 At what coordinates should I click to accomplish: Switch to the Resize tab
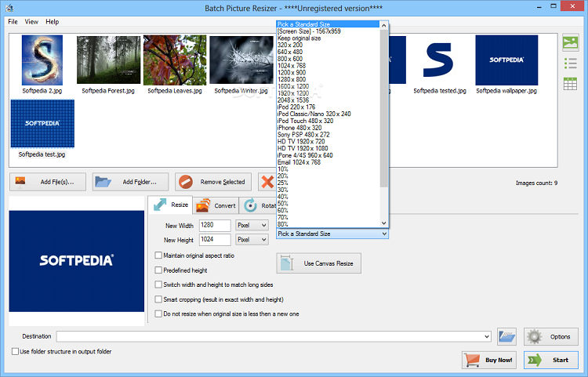tap(171, 205)
